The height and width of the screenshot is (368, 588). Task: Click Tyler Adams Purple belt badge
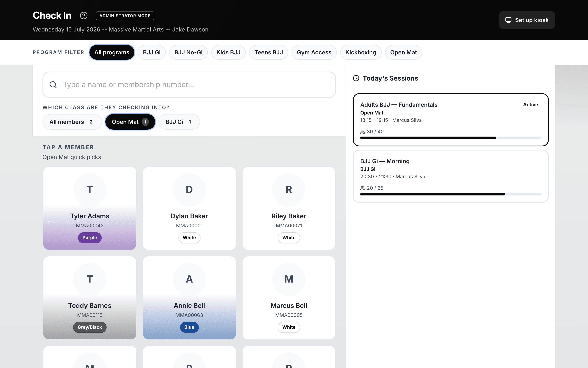coord(90,238)
